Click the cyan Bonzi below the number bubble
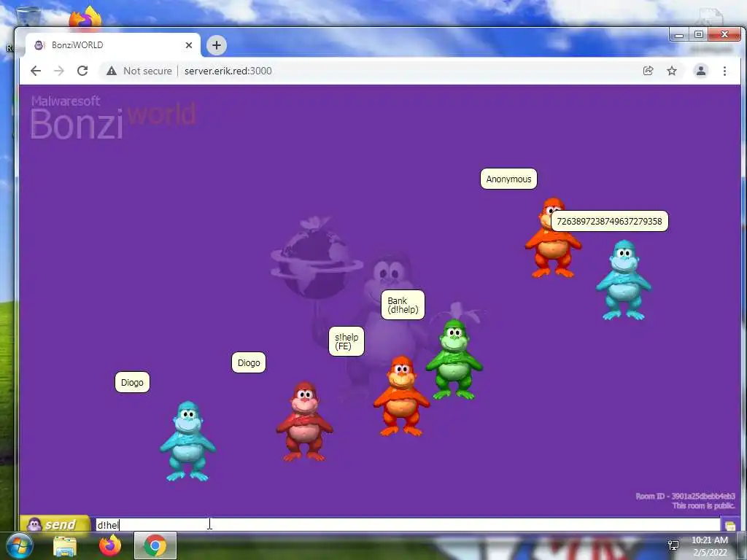This screenshot has width=747, height=560. pyautogui.click(x=624, y=280)
